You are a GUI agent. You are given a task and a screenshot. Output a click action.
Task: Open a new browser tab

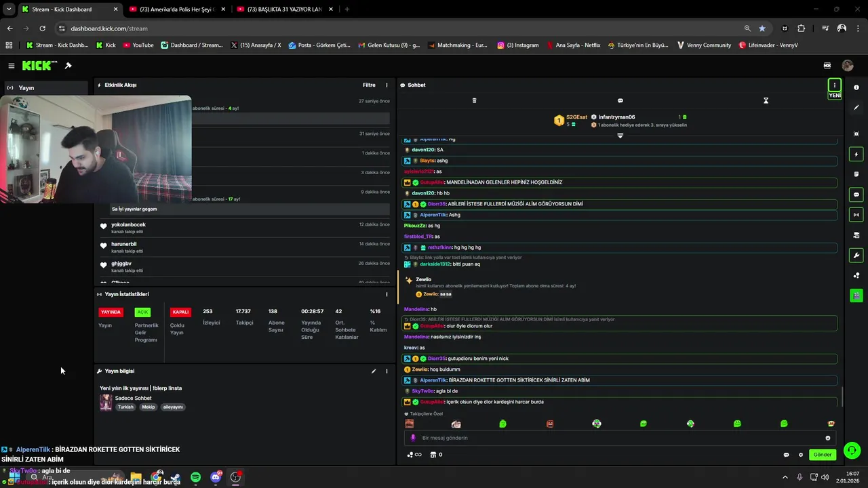tap(347, 9)
